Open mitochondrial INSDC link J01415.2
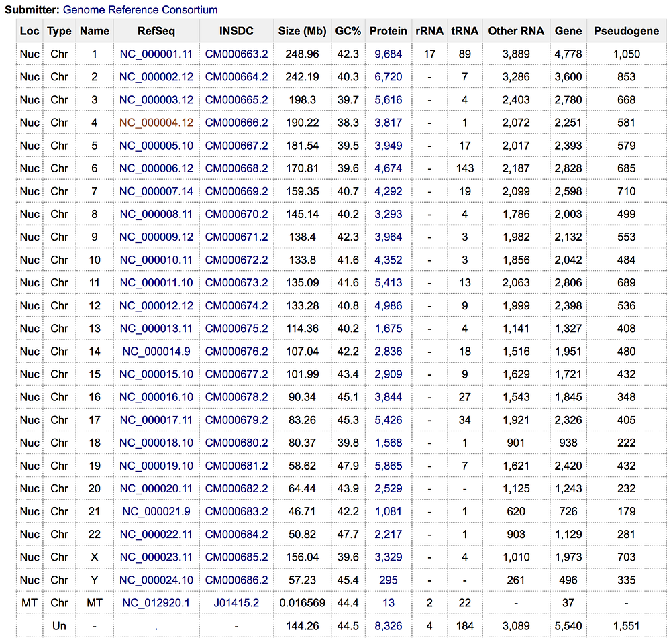 click(237, 603)
